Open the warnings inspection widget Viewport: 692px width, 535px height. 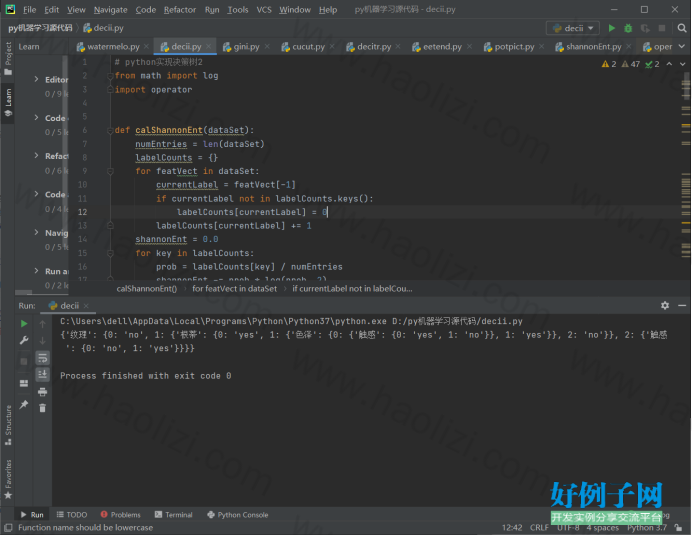tap(630, 64)
